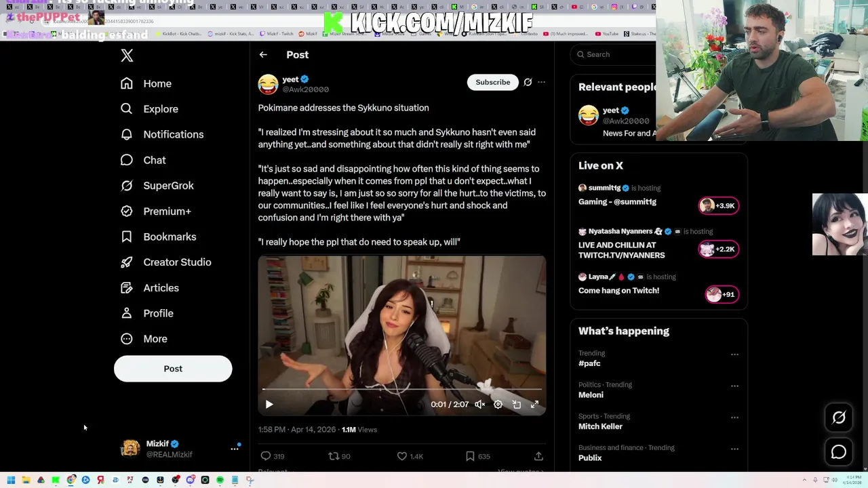Image resolution: width=868 pixels, height=488 pixels.
Task: Click the video progress bar
Action: click(x=402, y=389)
